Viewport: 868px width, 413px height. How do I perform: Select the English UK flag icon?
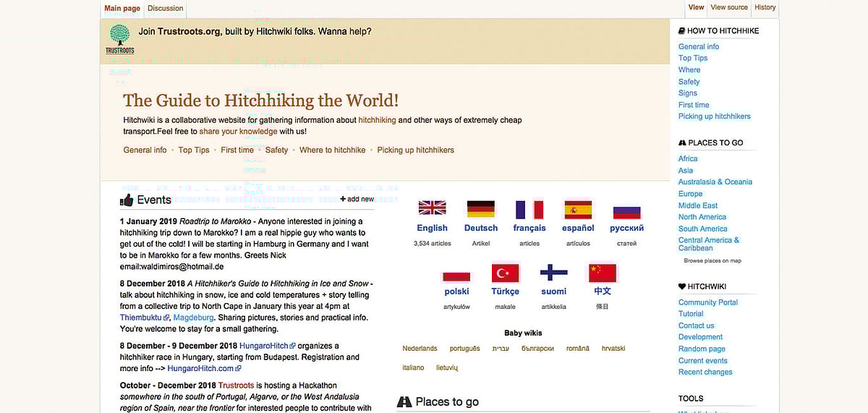click(x=433, y=209)
